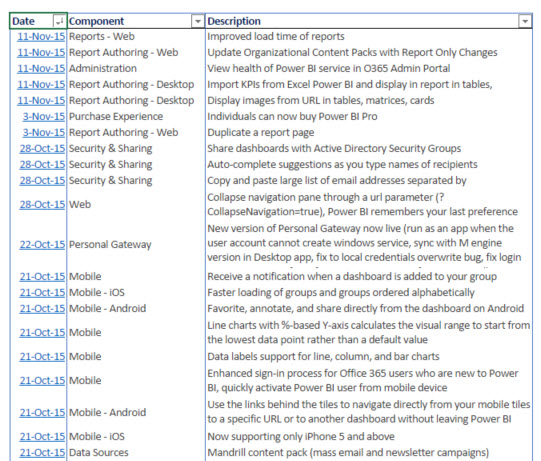
Task: Open the Description column filter dropdown
Action: pyautogui.click(x=525, y=21)
